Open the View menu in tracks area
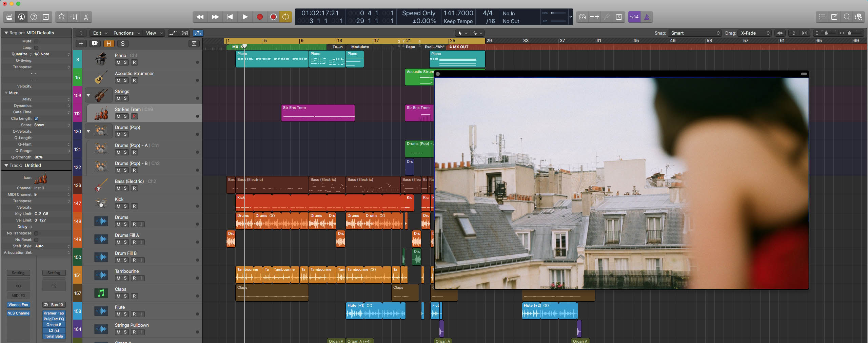Viewport: 868px width, 343px height. tap(154, 33)
